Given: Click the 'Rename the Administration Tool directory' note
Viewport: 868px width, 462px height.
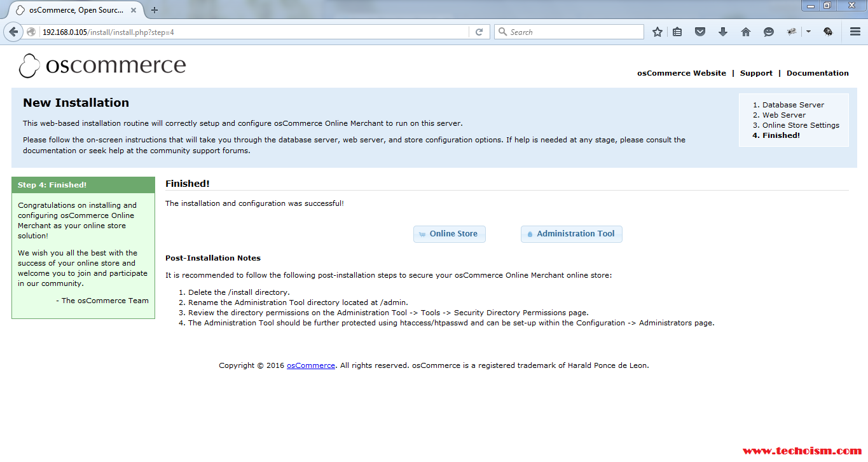Looking at the screenshot, I should (298, 302).
